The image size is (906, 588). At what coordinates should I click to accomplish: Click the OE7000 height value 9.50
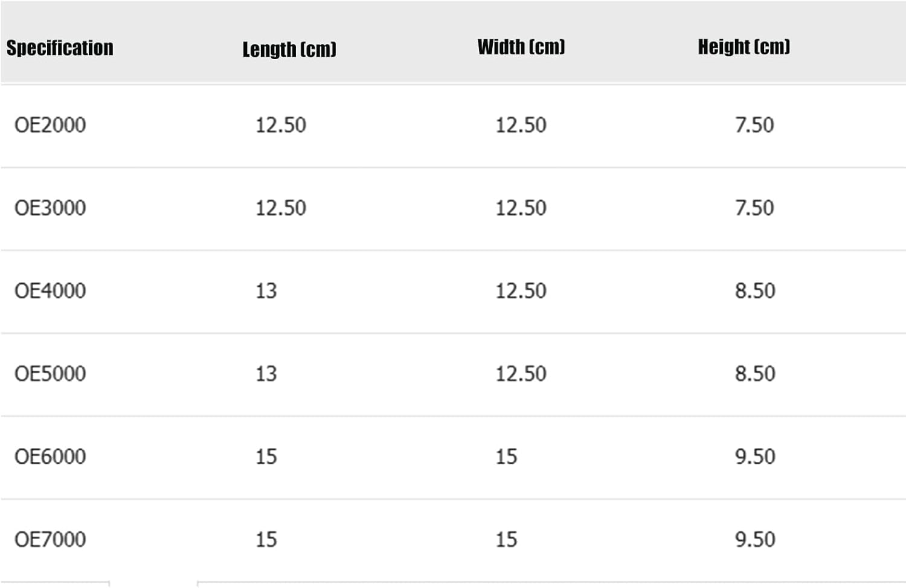pyautogui.click(x=755, y=539)
